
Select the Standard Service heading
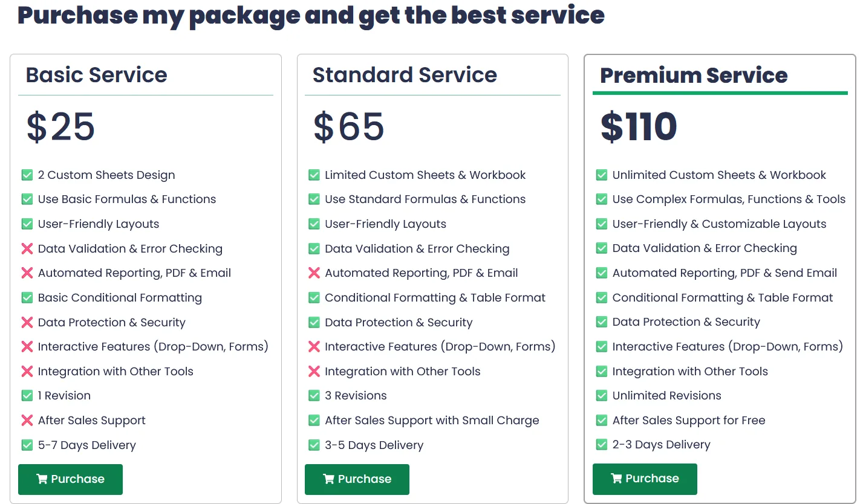405,75
